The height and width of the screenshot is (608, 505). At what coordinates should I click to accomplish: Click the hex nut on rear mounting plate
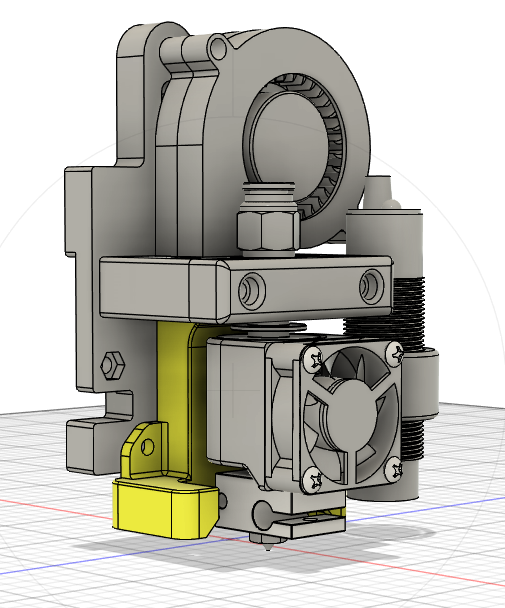[x=113, y=365]
